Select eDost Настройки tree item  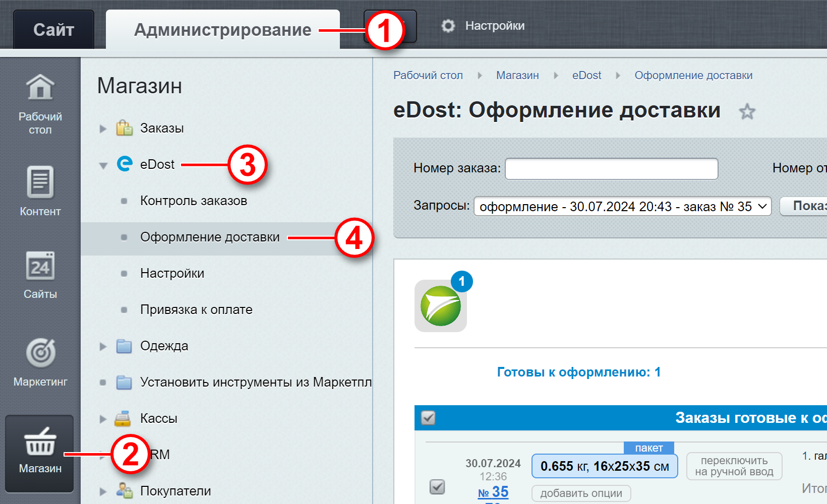(x=172, y=273)
